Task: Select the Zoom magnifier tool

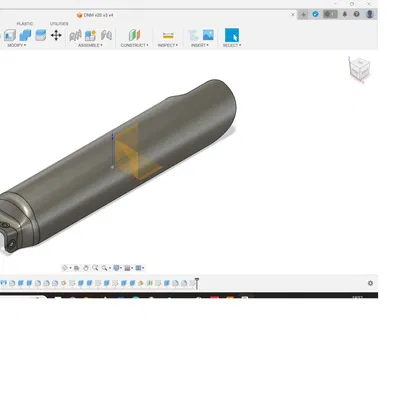Action: pos(95,268)
